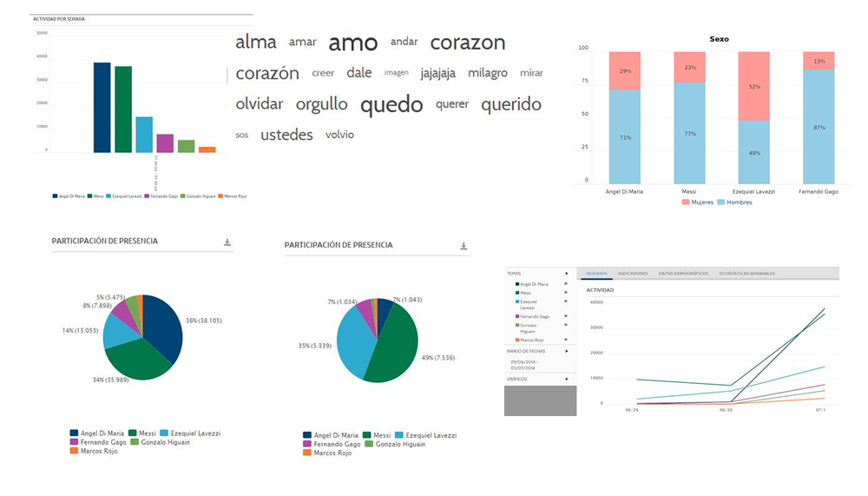This screenshot has width=868, height=496.
Task: Click the 71% Hombres segment for Angel Di Maria
Action: pos(625,137)
